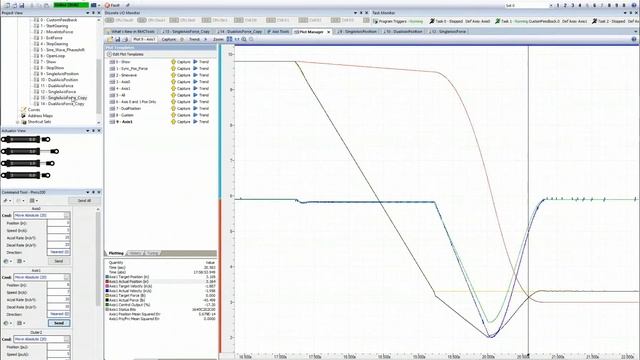
Task: Click the Save icon in main toolbar
Action: click(22, 5)
